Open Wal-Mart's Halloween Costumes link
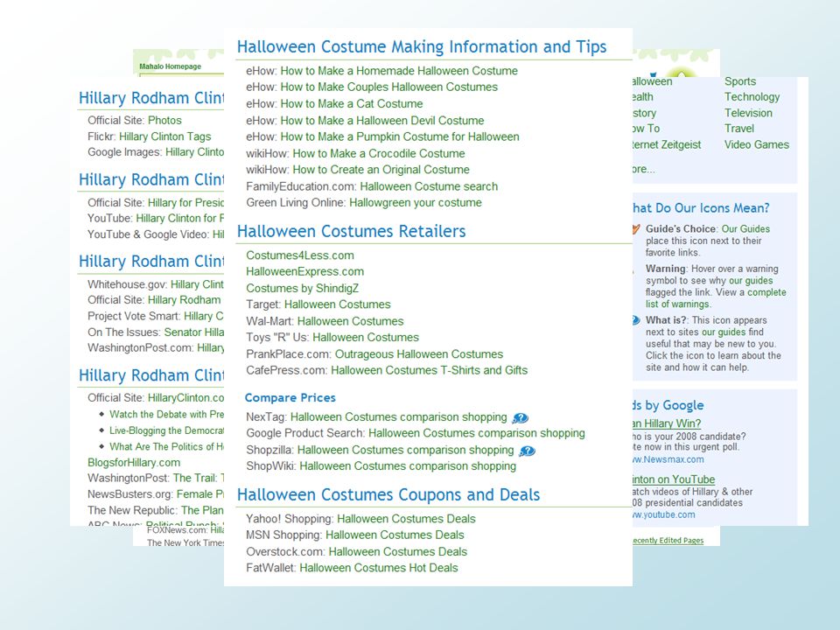This screenshot has width=840, height=630. tap(350, 321)
